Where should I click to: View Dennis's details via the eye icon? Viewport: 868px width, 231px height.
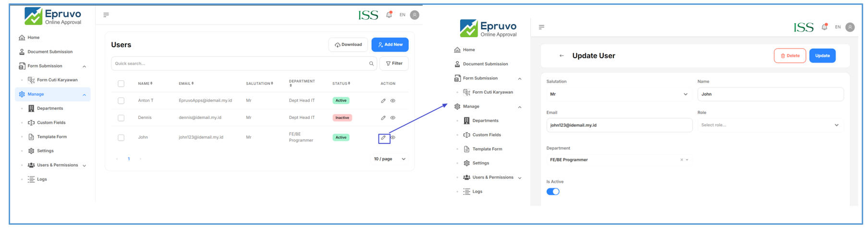point(392,117)
